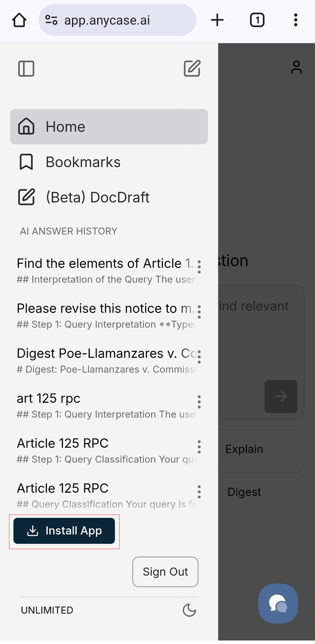
Task: Open options for 'Digest Poe-Llamanzares' entry
Action: 199,357
